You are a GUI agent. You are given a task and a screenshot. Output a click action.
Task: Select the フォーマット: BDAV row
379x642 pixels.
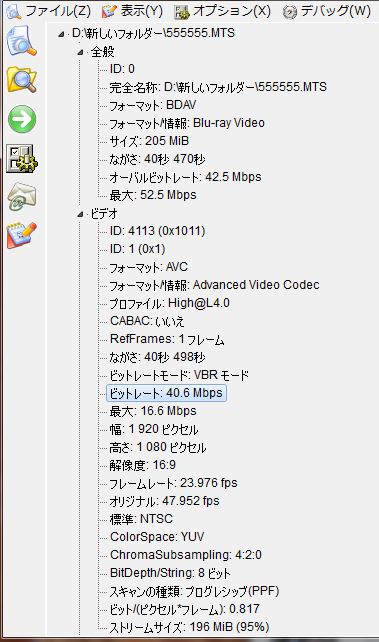coord(153,105)
